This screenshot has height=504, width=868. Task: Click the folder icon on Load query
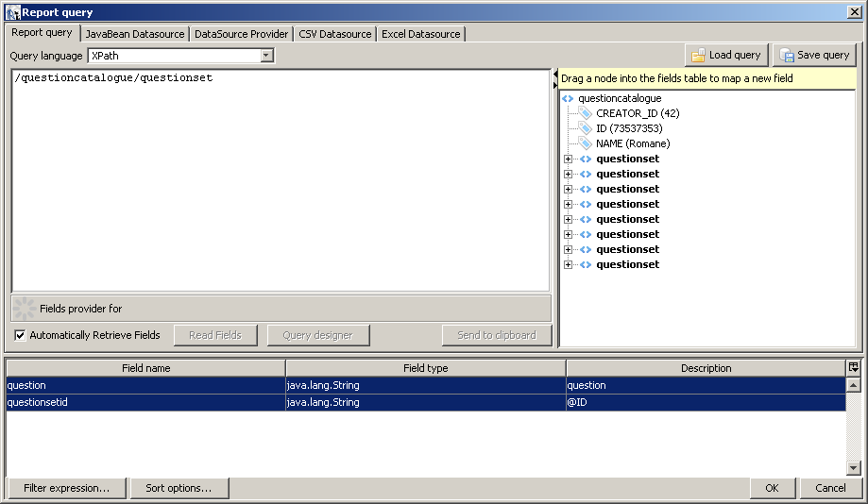698,55
